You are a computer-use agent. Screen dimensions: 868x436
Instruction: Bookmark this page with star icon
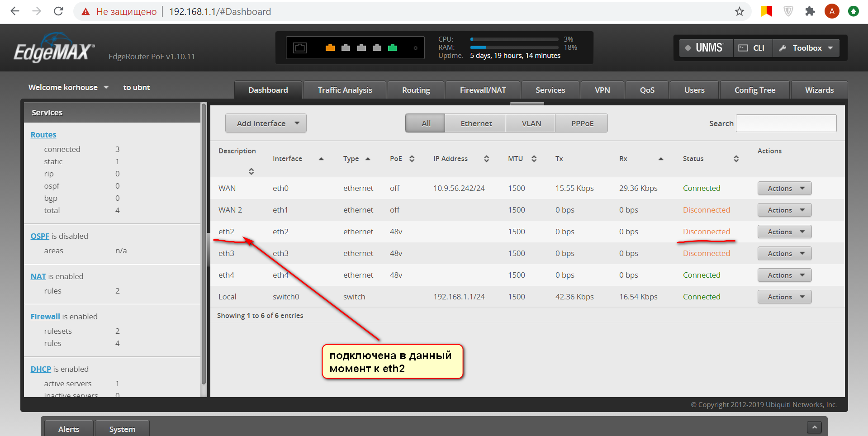(x=740, y=11)
